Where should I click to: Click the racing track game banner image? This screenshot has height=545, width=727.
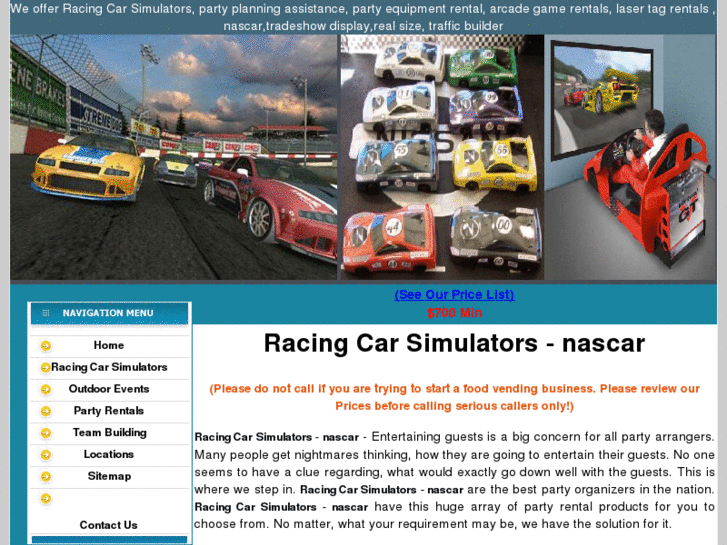click(174, 157)
